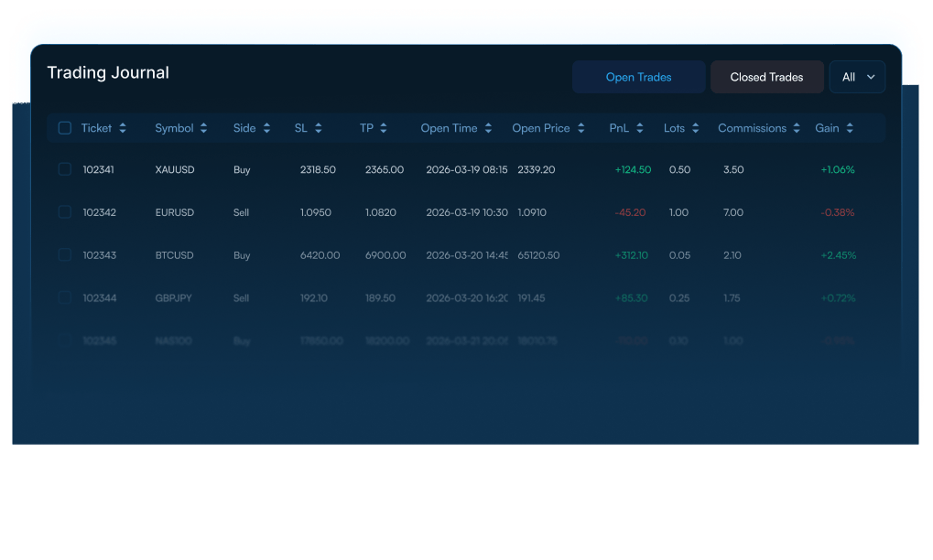Sort by Open Time column arrows
This screenshot has width=933, height=560.
(x=488, y=128)
